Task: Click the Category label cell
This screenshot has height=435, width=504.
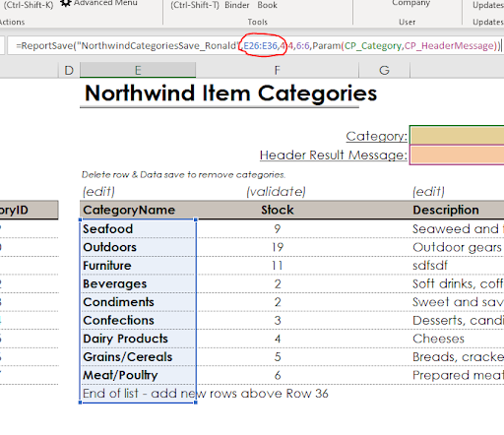Action: [376, 136]
